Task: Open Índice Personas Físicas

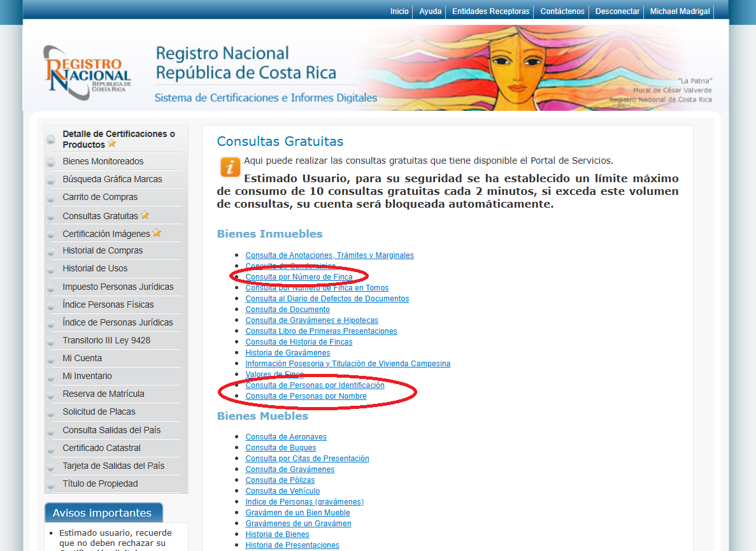Action: tap(108, 304)
